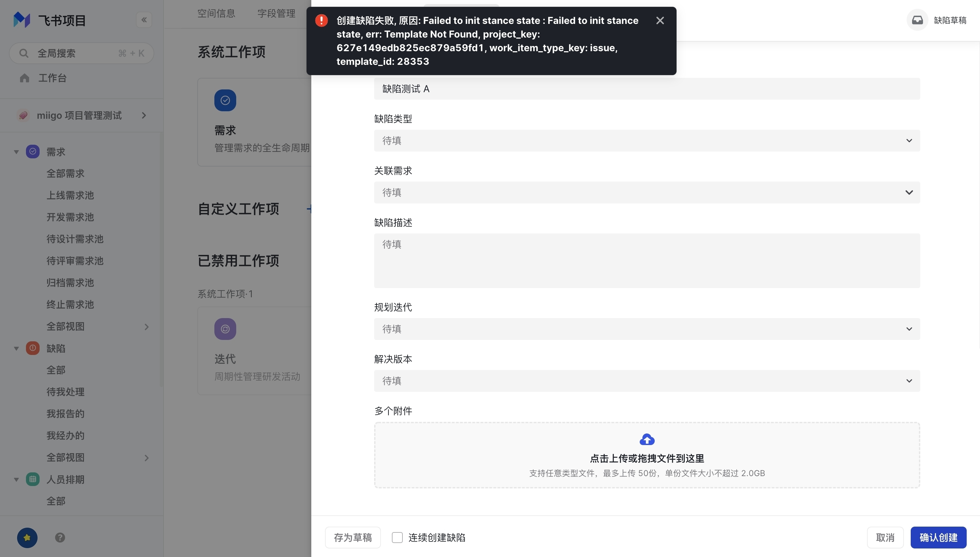The height and width of the screenshot is (557, 980).
Task: Click the global search magnifier icon
Action: pyautogui.click(x=24, y=53)
